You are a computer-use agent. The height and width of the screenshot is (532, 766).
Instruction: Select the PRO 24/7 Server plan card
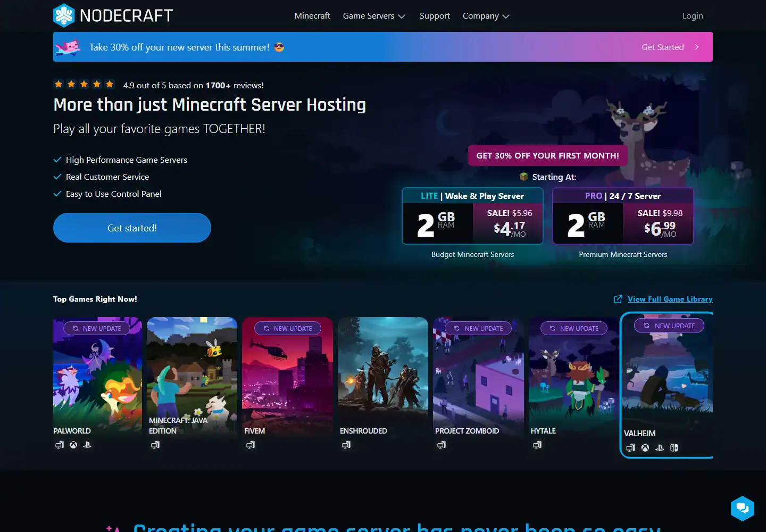click(623, 216)
